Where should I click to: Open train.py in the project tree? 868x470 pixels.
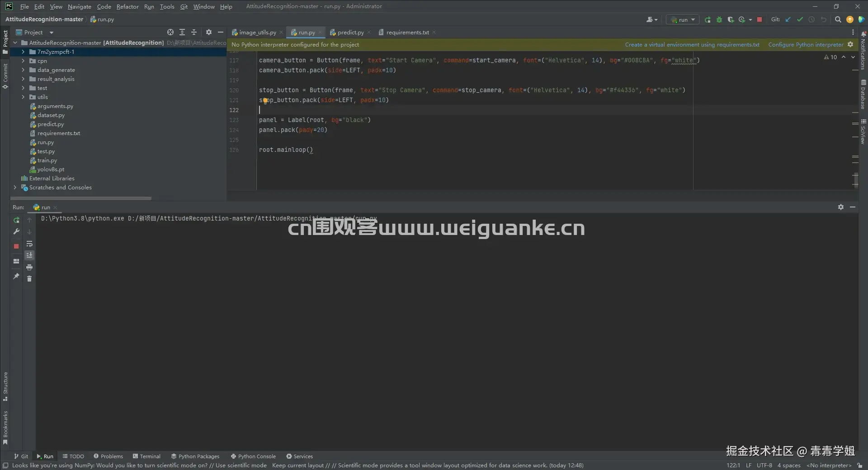click(x=47, y=160)
